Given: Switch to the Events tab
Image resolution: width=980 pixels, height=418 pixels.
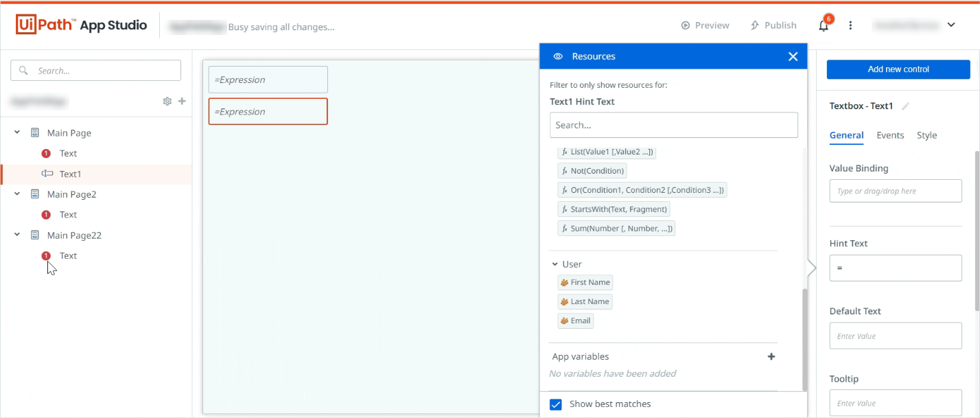Looking at the screenshot, I should [x=890, y=135].
